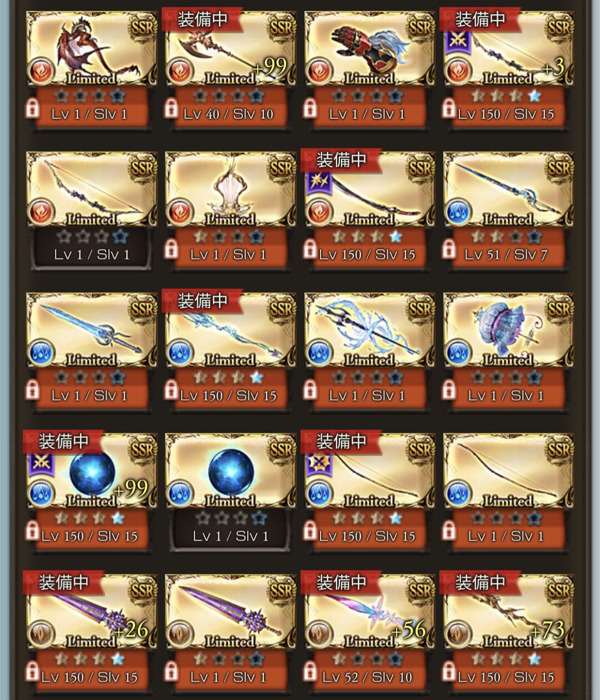
Task: Toggle lock on earth staff Lv 150
Action: click(449, 672)
